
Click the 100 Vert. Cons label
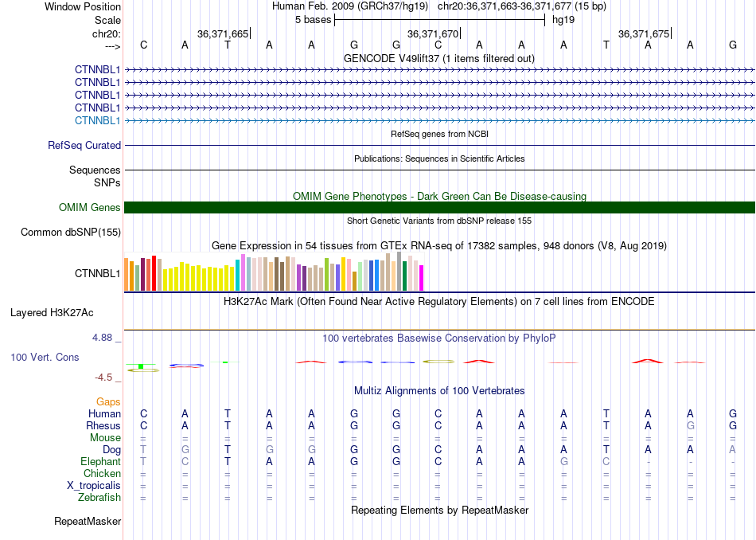45,357
